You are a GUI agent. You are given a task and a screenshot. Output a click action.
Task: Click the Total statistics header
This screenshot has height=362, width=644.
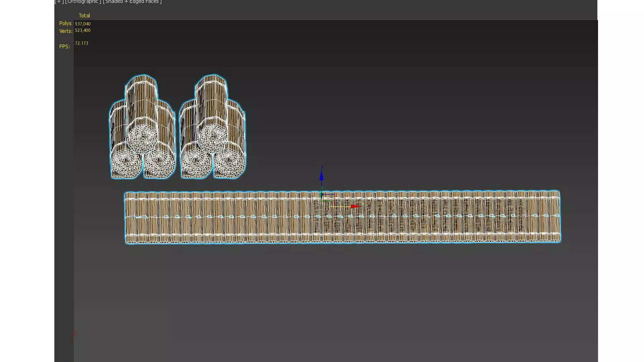pos(84,15)
